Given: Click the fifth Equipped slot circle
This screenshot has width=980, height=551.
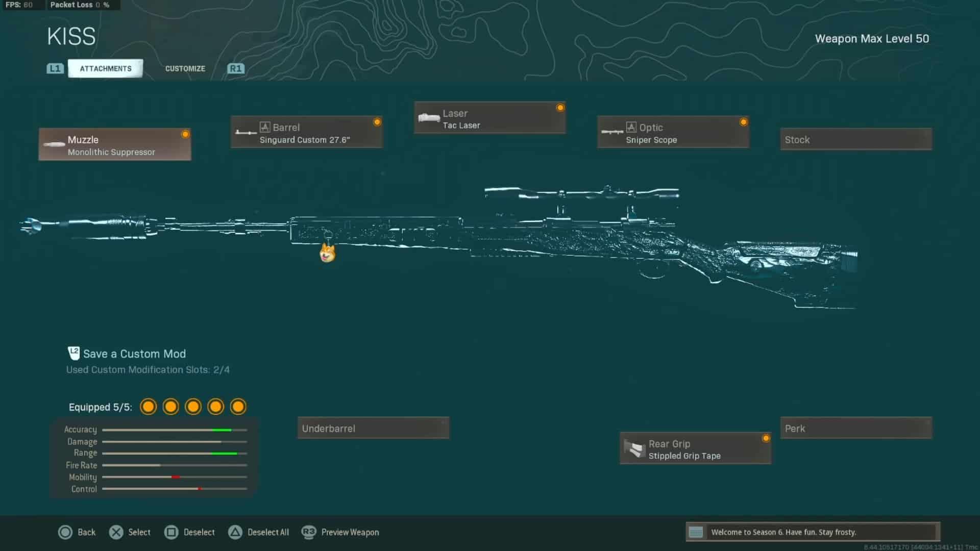Looking at the screenshot, I should 238,407.
